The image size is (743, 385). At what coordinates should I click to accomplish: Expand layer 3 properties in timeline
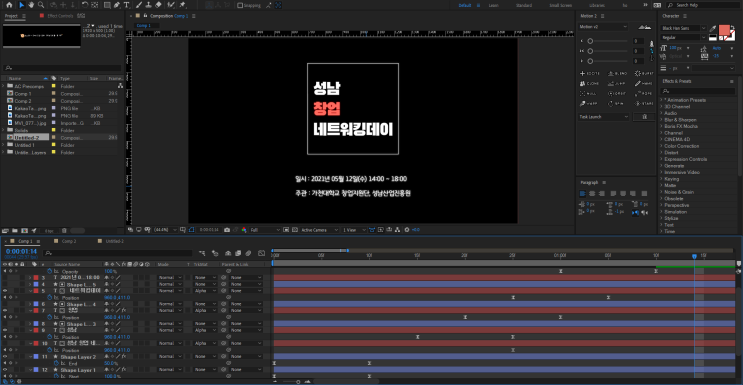(x=30, y=277)
